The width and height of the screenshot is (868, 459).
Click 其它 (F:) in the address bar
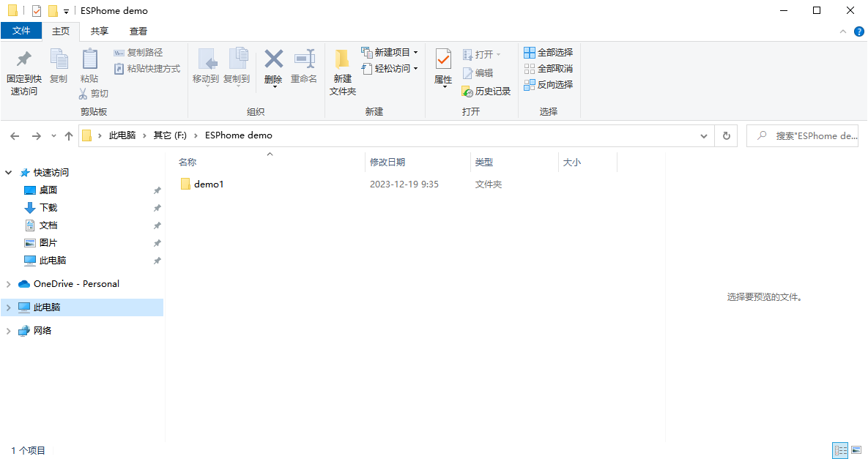[170, 135]
